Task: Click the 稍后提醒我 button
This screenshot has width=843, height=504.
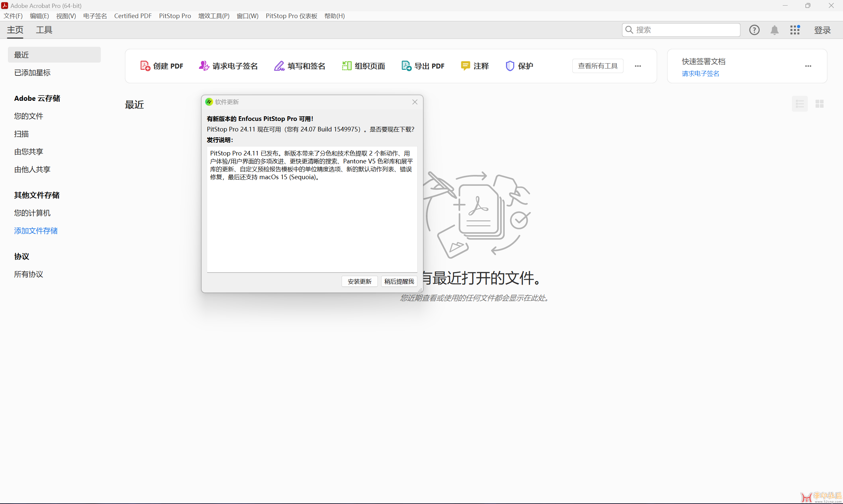Action: pos(399,281)
